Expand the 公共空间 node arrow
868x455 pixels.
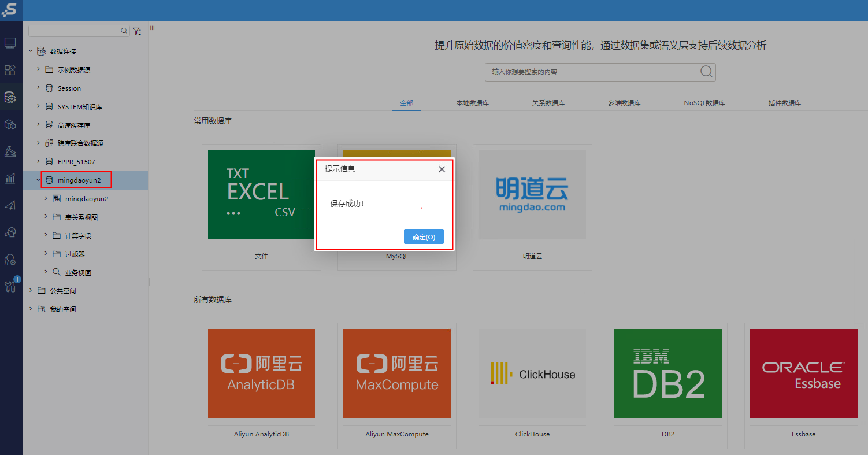[31, 291]
